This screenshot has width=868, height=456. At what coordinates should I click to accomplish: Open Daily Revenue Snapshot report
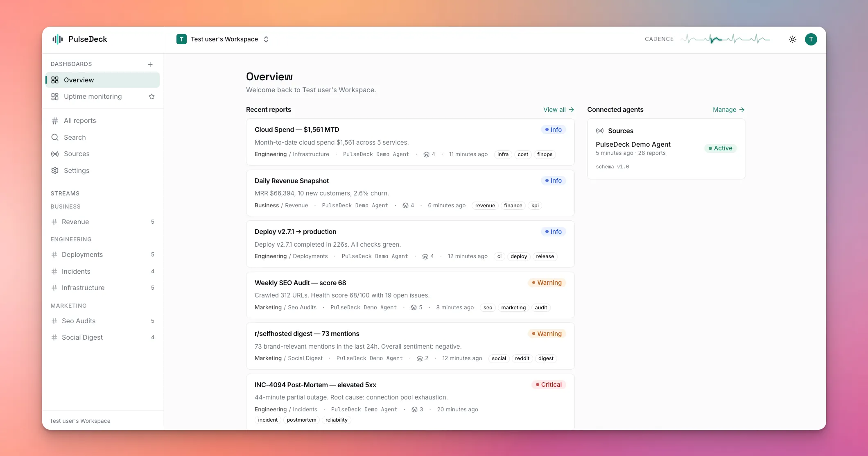coord(410,193)
